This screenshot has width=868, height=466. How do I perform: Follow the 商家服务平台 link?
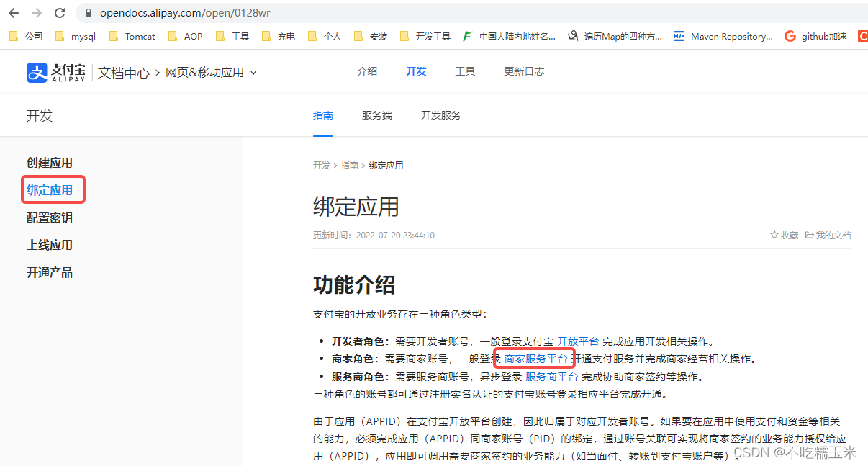[x=535, y=358]
